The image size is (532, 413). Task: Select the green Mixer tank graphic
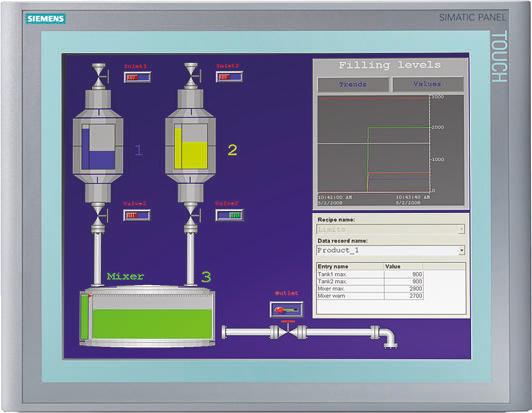point(147,317)
